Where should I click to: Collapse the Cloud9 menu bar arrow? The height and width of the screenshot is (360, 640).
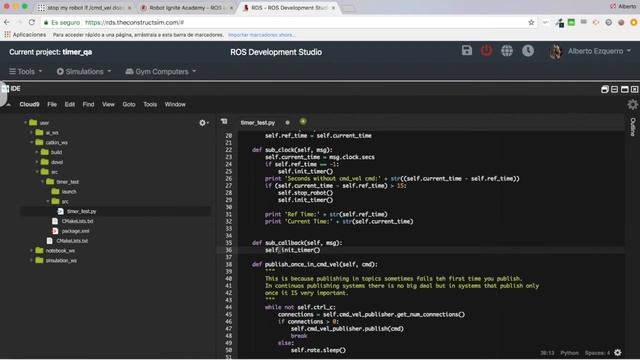[x=8, y=104]
